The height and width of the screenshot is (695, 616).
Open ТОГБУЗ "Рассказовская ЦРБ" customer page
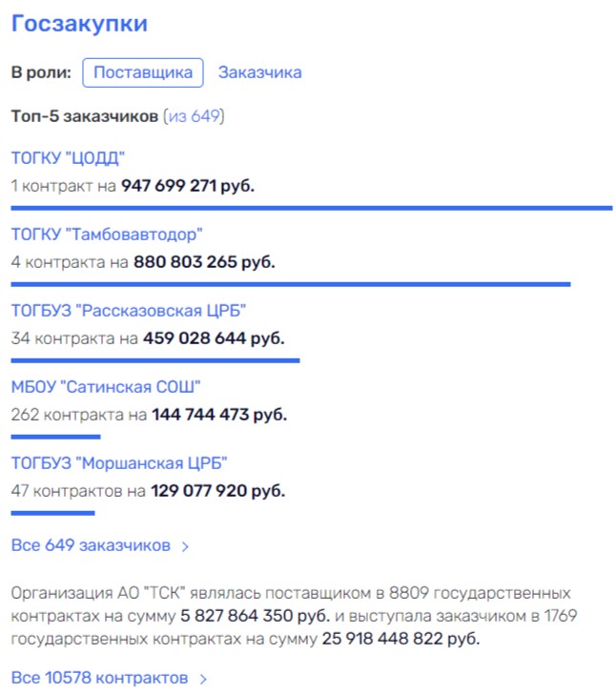[x=129, y=311]
